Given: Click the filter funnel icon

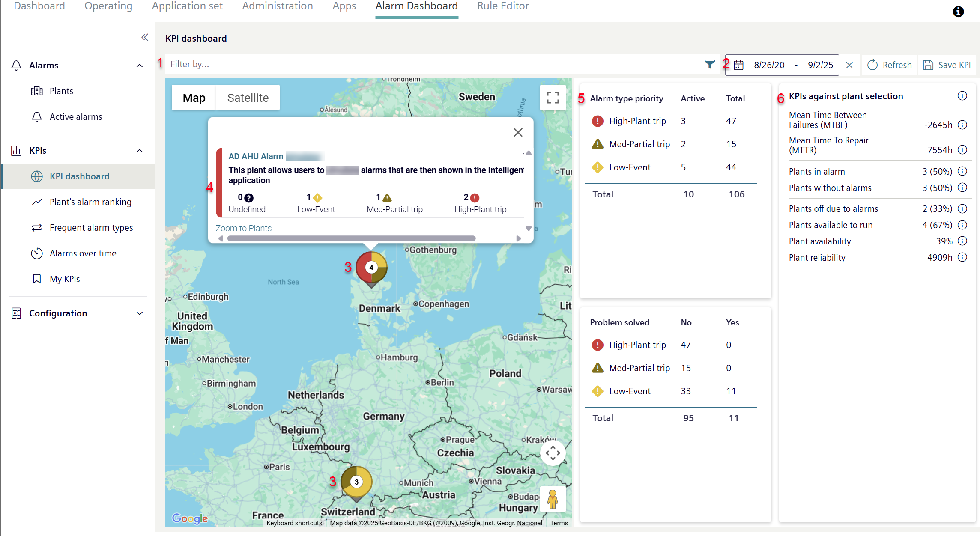Looking at the screenshot, I should (x=709, y=65).
